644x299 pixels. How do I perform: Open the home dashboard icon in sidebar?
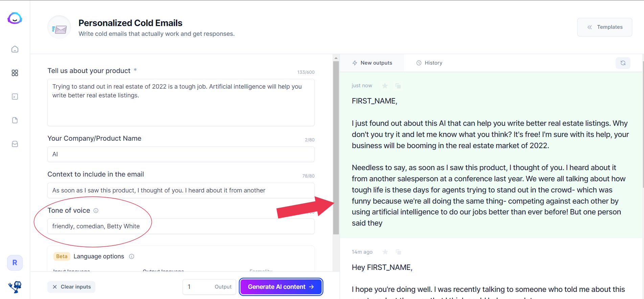15,49
